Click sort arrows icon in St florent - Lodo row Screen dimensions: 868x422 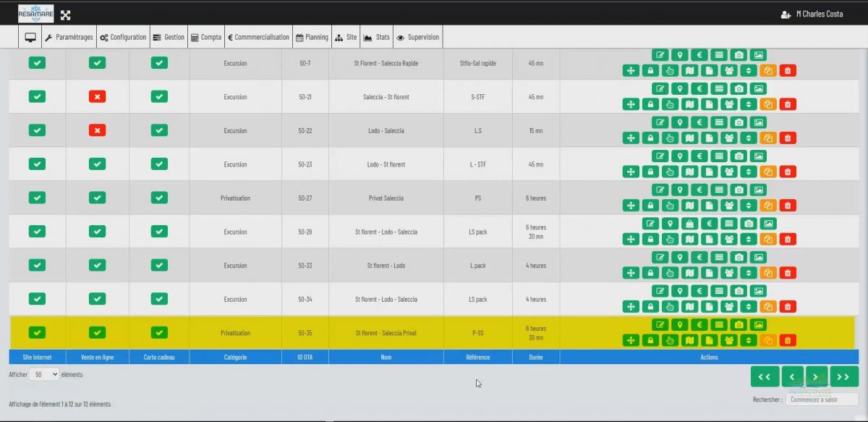pyautogui.click(x=749, y=273)
